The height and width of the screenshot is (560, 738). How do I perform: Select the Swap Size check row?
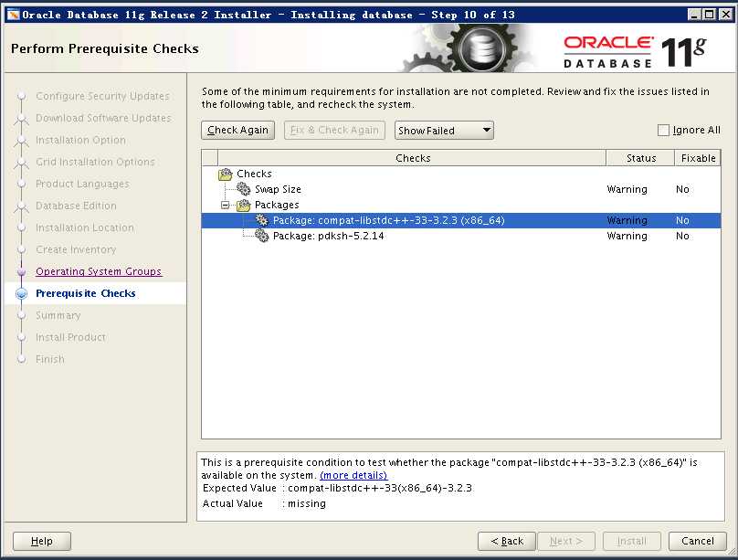pos(461,189)
